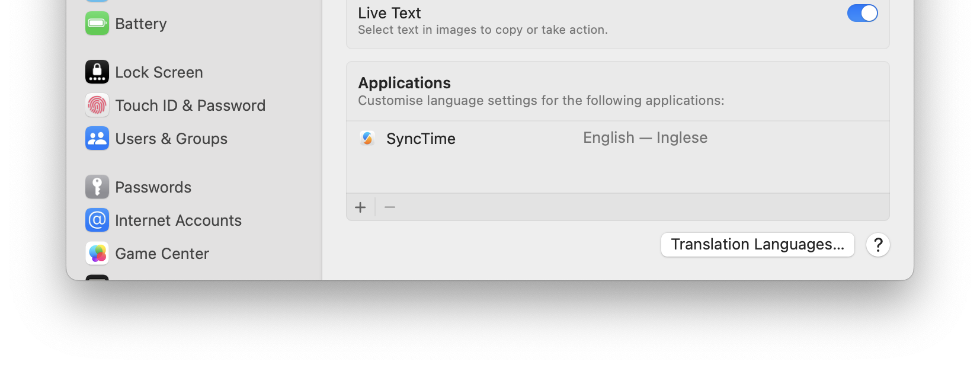Image resolution: width=980 pixels, height=368 pixels.
Task: Open Translation Languages dialog
Action: [758, 245]
